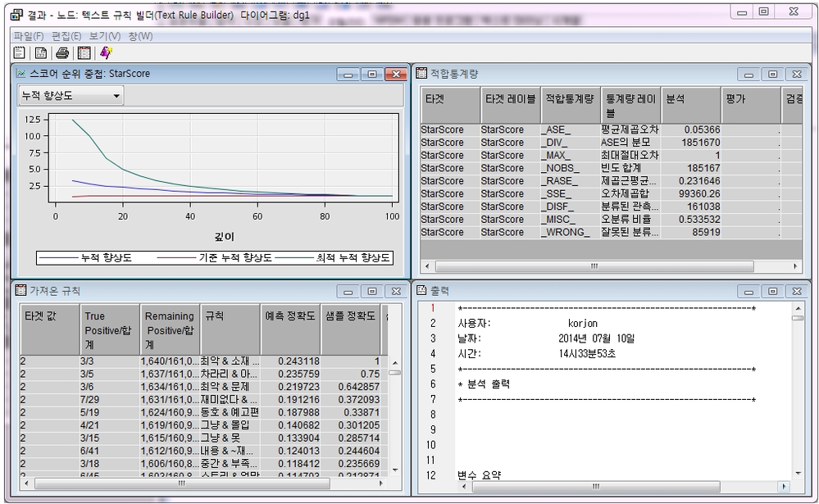Select the _ASE_ cell in the fit statistics table
The height and width of the screenshot is (504, 819).
point(571,129)
